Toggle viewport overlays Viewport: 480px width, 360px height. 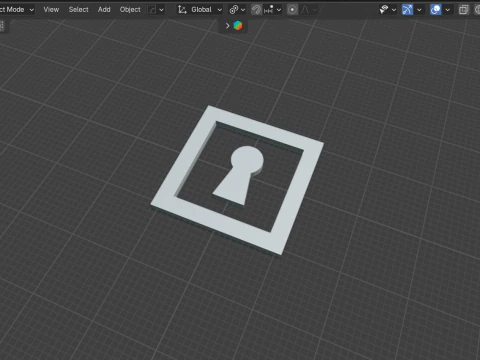pyautogui.click(x=435, y=10)
